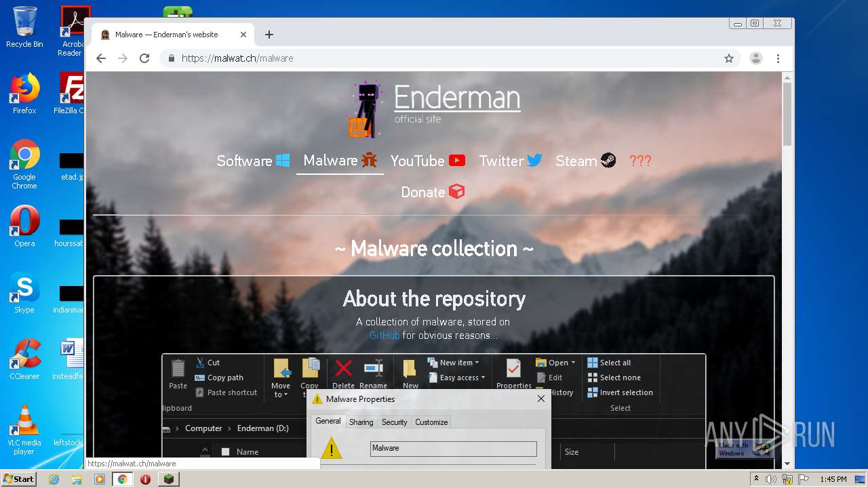Image resolution: width=868 pixels, height=488 pixels.
Task: Show hidden system tray icons
Action: (x=756, y=479)
